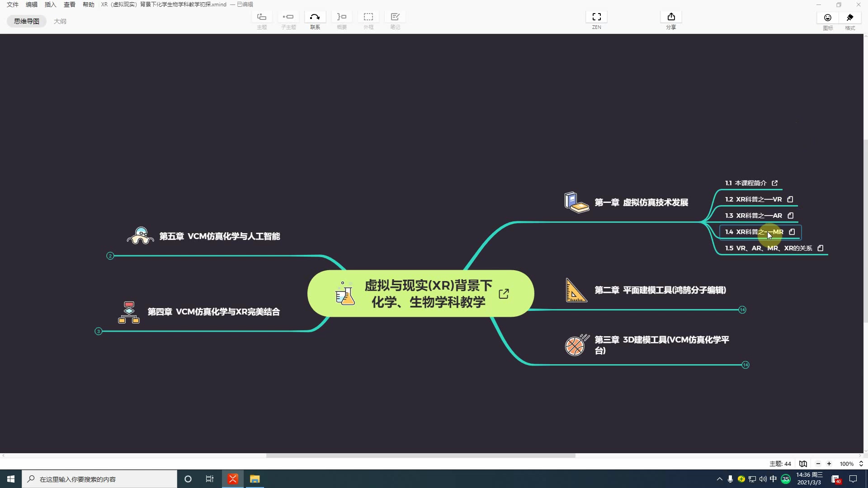Click the basketball sticker beside 第三章
The height and width of the screenshot is (488, 868).
click(x=577, y=345)
